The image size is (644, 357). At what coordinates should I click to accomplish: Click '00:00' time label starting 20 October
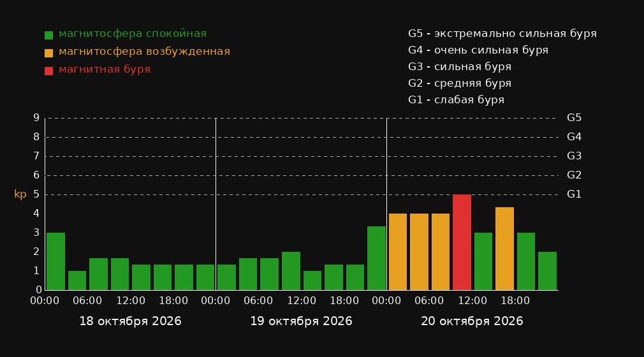point(386,301)
